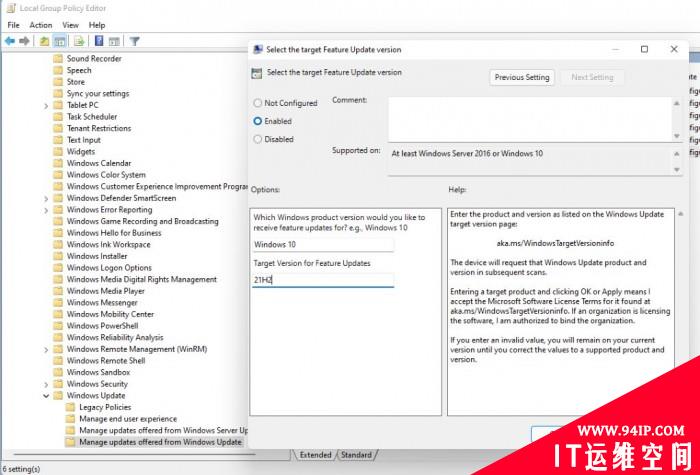700x475 pixels.
Task: Select Windows Media Digital Rights Management
Action: [142, 279]
